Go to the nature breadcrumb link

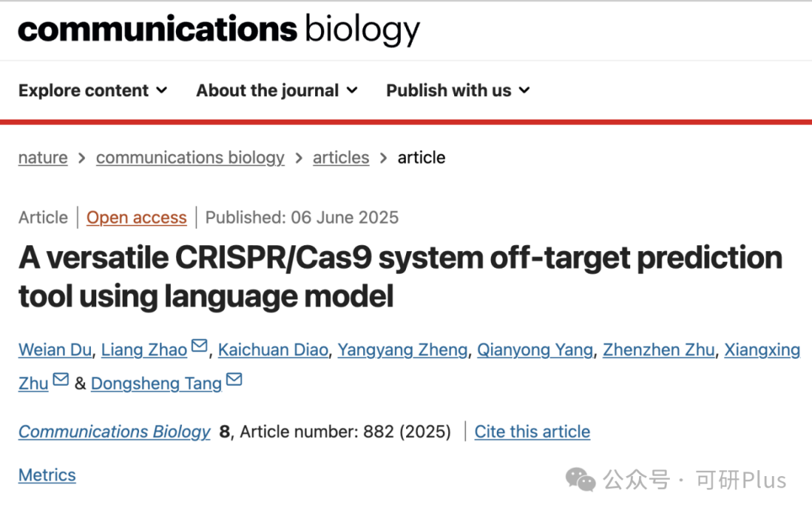(43, 157)
